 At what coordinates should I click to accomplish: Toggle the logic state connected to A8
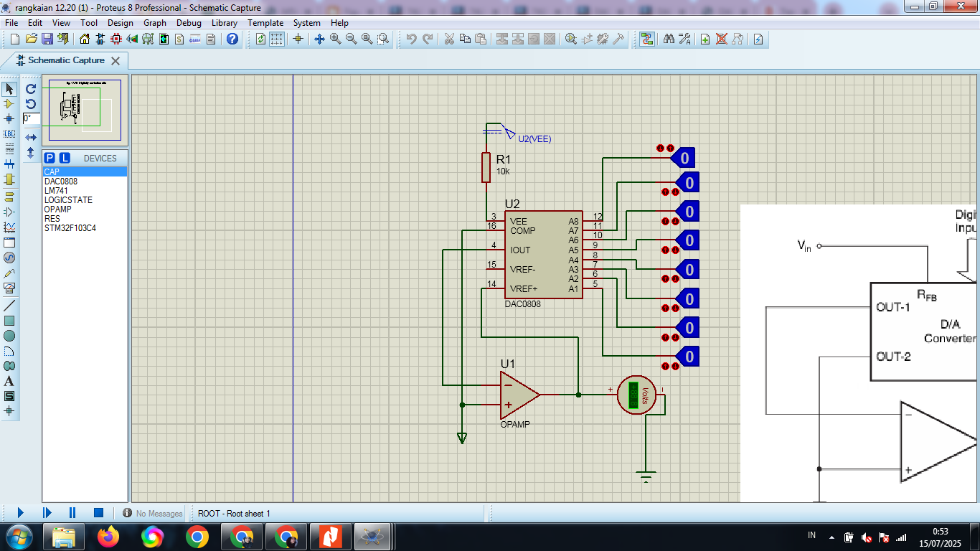684,157
